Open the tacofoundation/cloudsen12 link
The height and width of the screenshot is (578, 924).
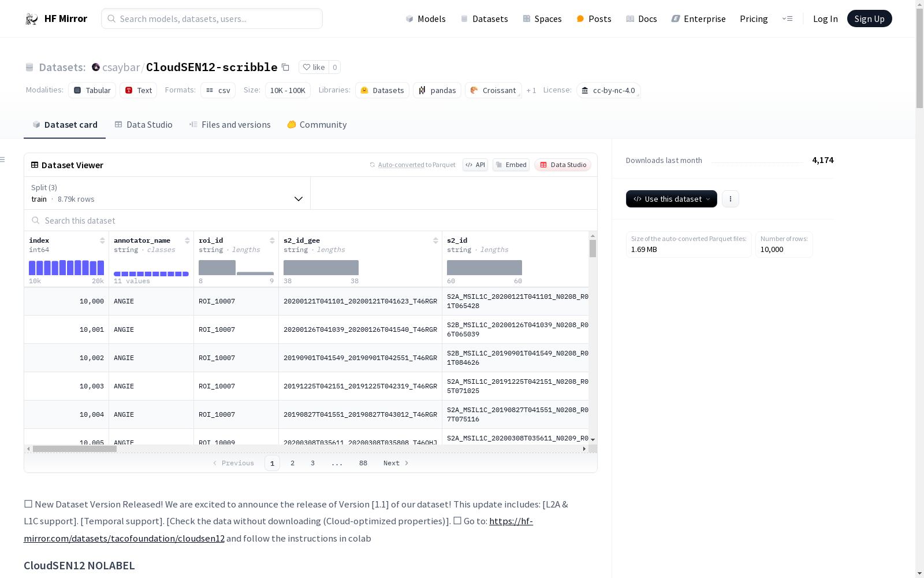(x=278, y=529)
